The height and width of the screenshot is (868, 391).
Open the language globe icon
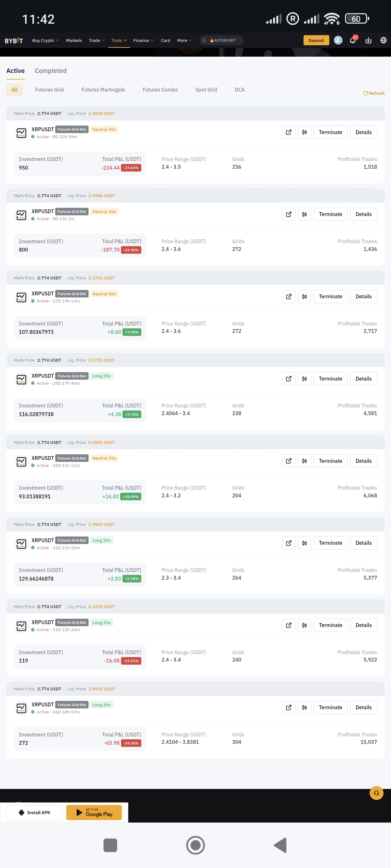point(383,40)
